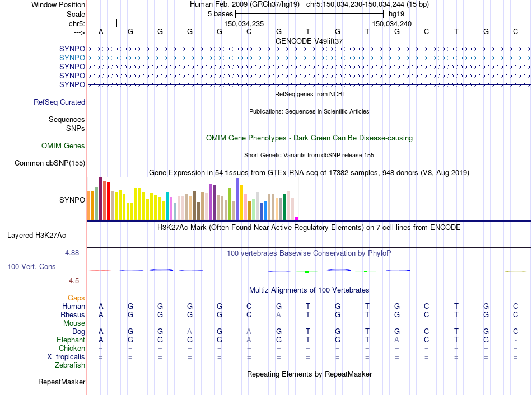532x395 pixels.
Task: Click the magenta bar at GTEx chart end
Action: tap(297, 218)
